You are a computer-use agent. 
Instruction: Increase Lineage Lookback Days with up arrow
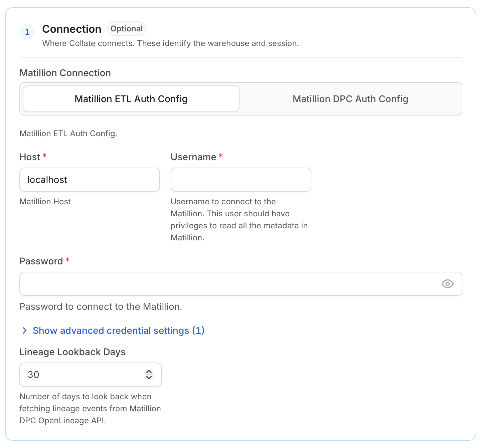point(149,372)
